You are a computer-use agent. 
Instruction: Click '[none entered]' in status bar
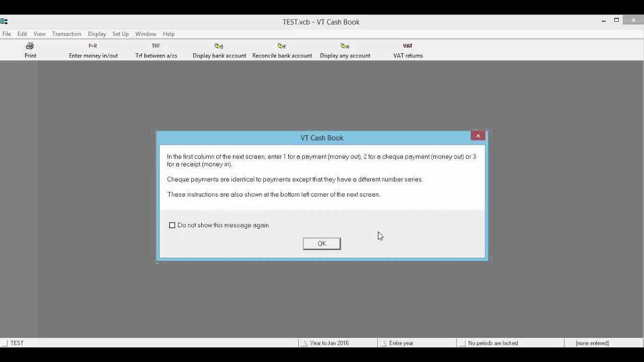click(592, 343)
